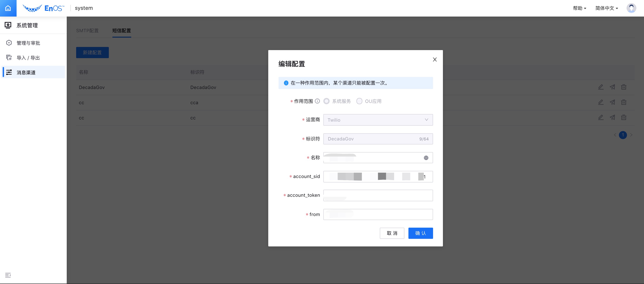This screenshot has width=644, height=284.
Task: Open 导入 / 导出 in sidebar
Action: coord(28,58)
